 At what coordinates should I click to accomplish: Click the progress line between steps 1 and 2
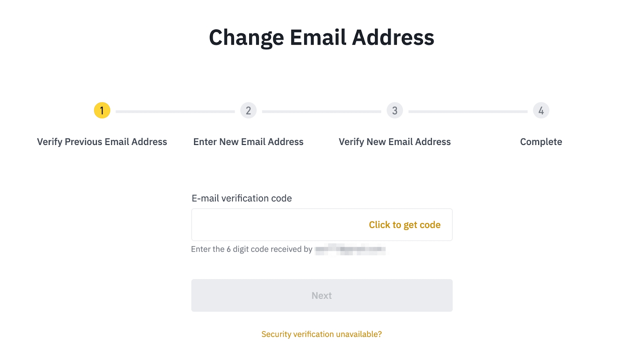click(x=175, y=112)
